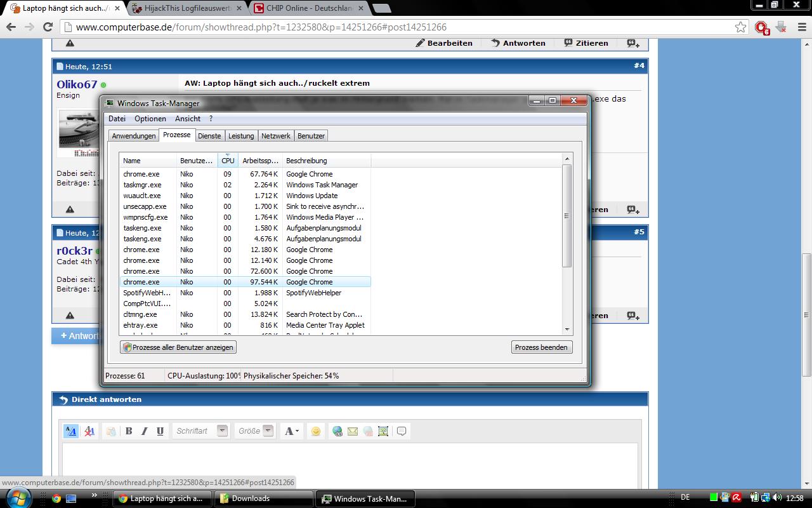Click the multi-quote icon next to Zitieren
812x508 pixels.
coord(633,43)
